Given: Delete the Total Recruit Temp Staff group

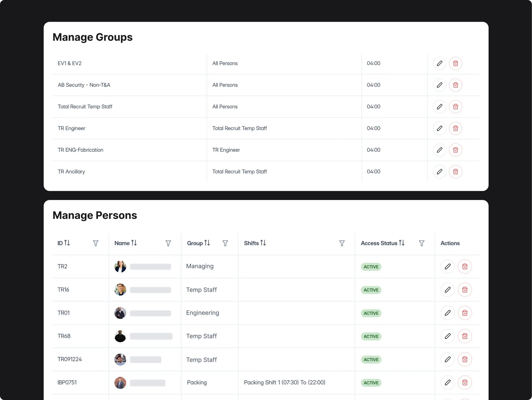Looking at the screenshot, I should coord(456,107).
